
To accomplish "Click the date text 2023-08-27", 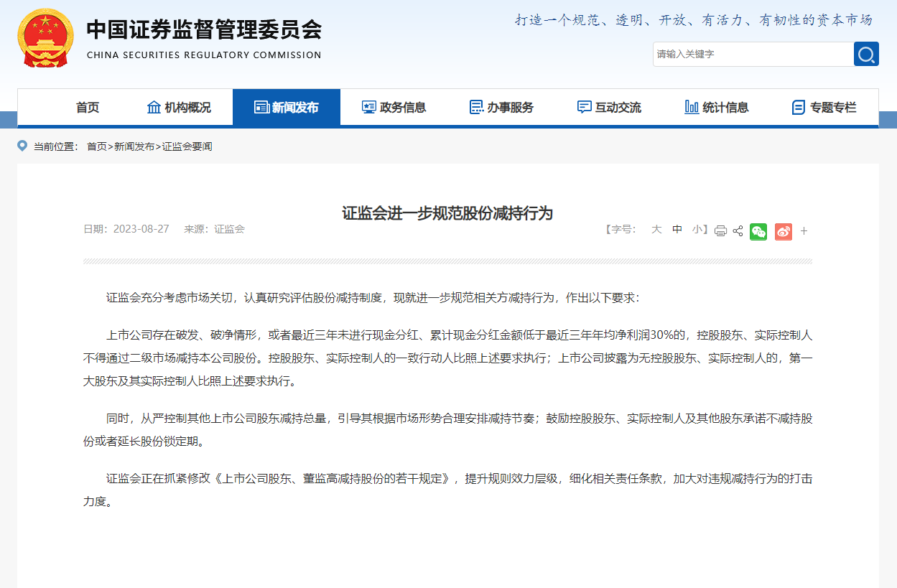I will tap(141, 229).
